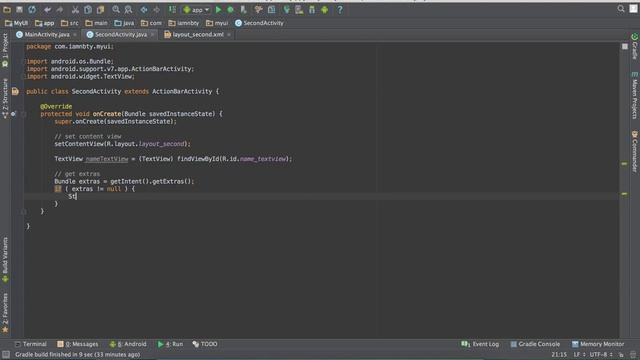Open Find with the magnifier icon
The height and width of the screenshot is (360, 640).
tap(116, 9)
